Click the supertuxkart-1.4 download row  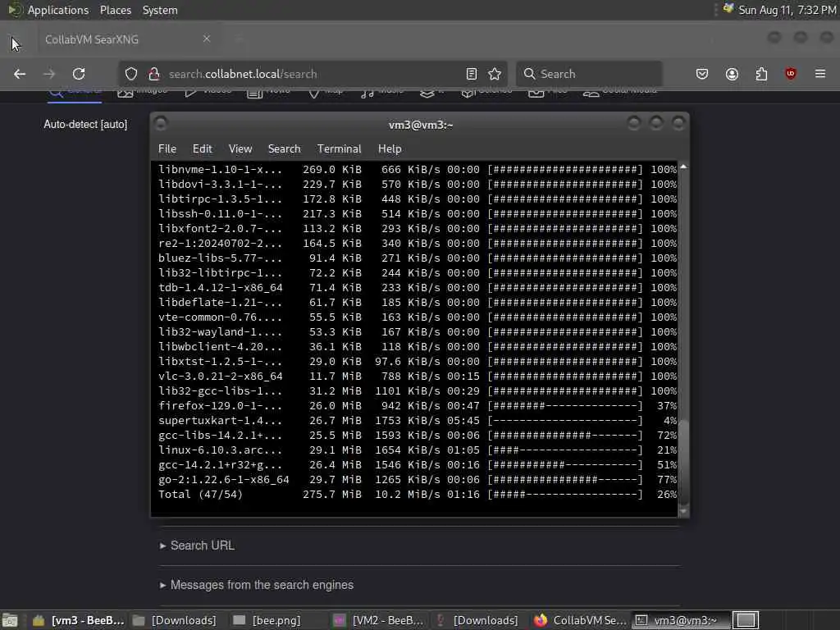coord(418,421)
